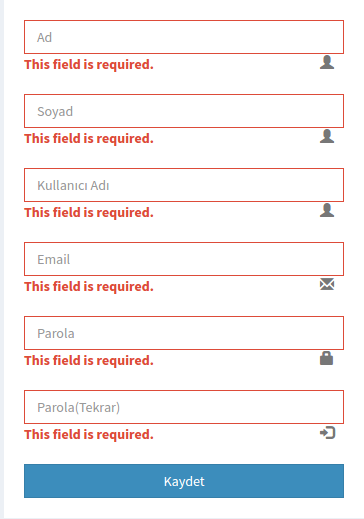Click into the Email field
Viewport: 364px width, 519px height.
coord(184,259)
